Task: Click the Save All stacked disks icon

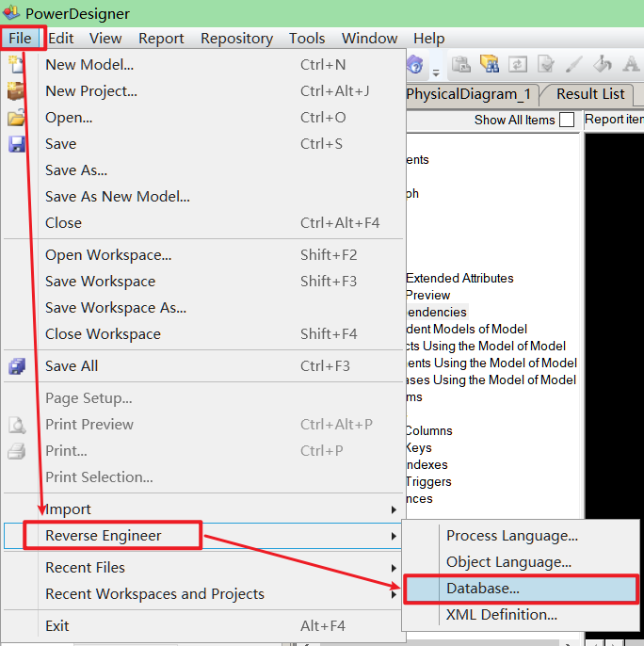Action: click(17, 366)
